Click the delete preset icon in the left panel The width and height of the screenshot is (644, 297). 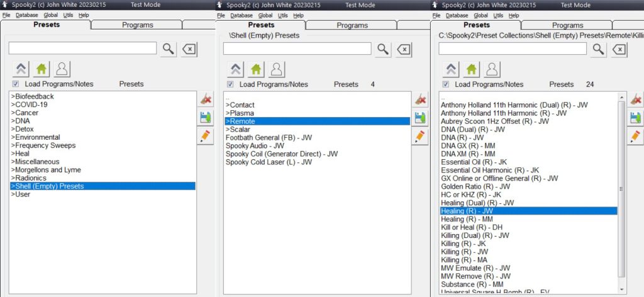pyautogui.click(x=205, y=99)
